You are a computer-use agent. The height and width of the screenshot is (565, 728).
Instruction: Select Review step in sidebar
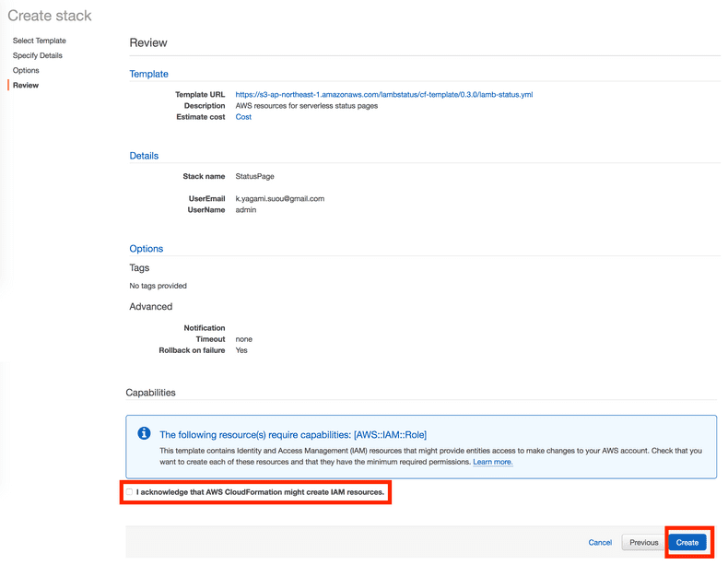click(x=26, y=86)
